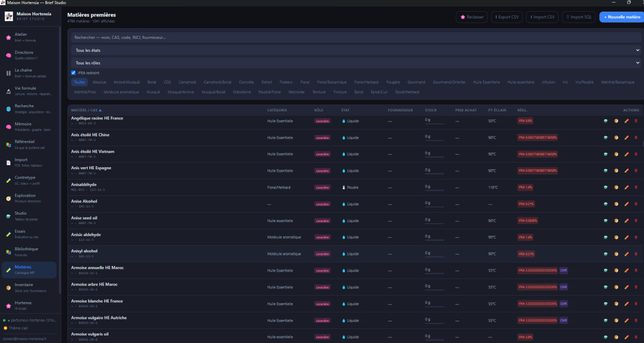This screenshot has width=644, height=343.
Task: Click the orange box icon for Anis vert HE Espagne
Action: tap(616, 171)
